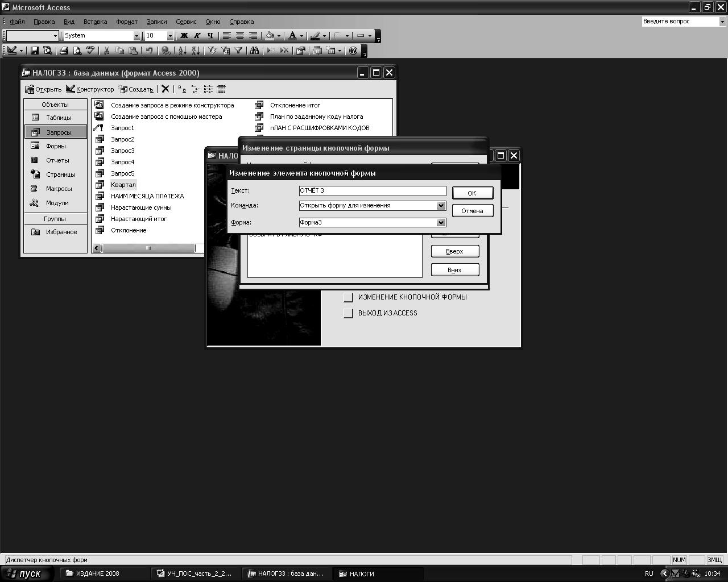This screenshot has height=582, width=728.
Task: Toggle underline (Ч) formatting
Action: [210, 36]
